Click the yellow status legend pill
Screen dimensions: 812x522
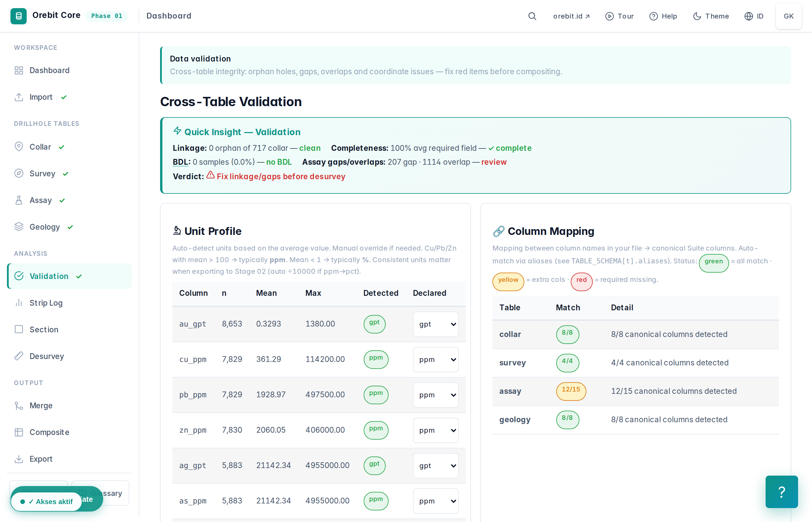pyautogui.click(x=508, y=281)
